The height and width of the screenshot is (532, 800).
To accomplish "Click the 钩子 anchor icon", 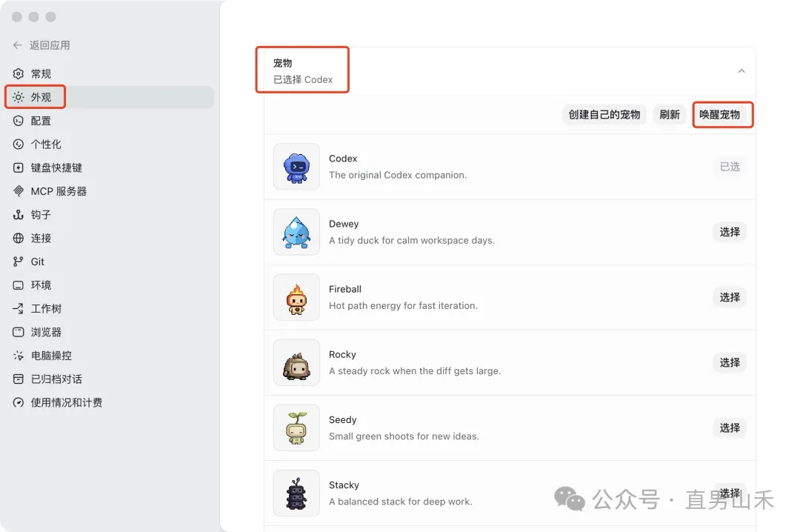I will click(x=19, y=215).
